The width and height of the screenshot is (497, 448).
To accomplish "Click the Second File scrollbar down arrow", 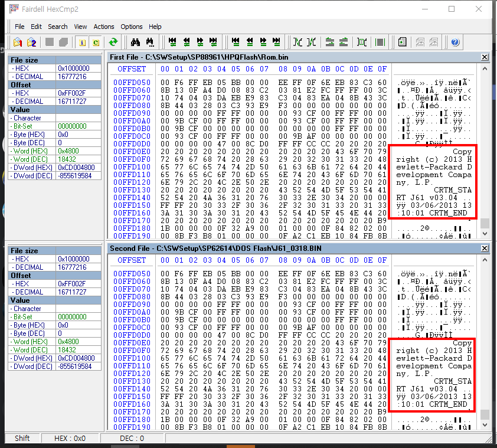I will tap(485, 425).
